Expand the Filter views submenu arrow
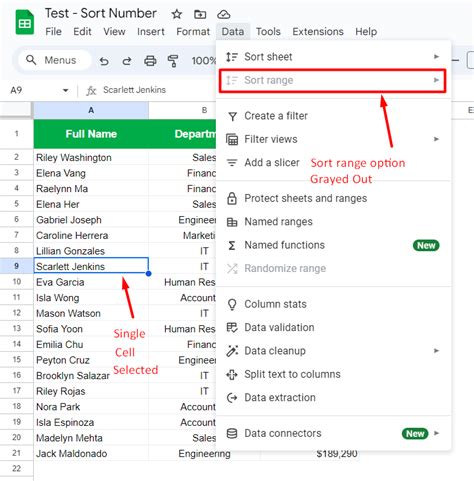The width and height of the screenshot is (474, 481). 436,139
